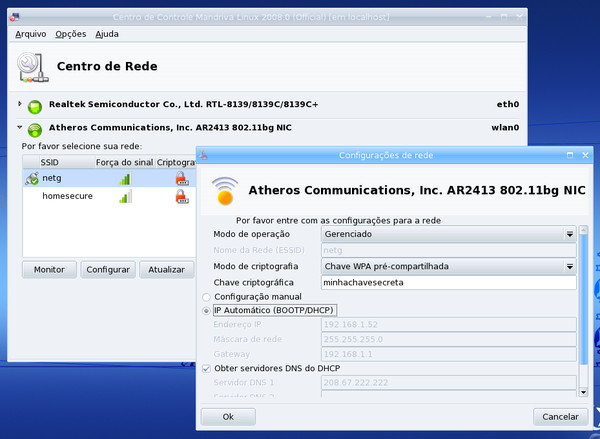
Task: Click the Endereço IP field
Action: tap(448, 325)
